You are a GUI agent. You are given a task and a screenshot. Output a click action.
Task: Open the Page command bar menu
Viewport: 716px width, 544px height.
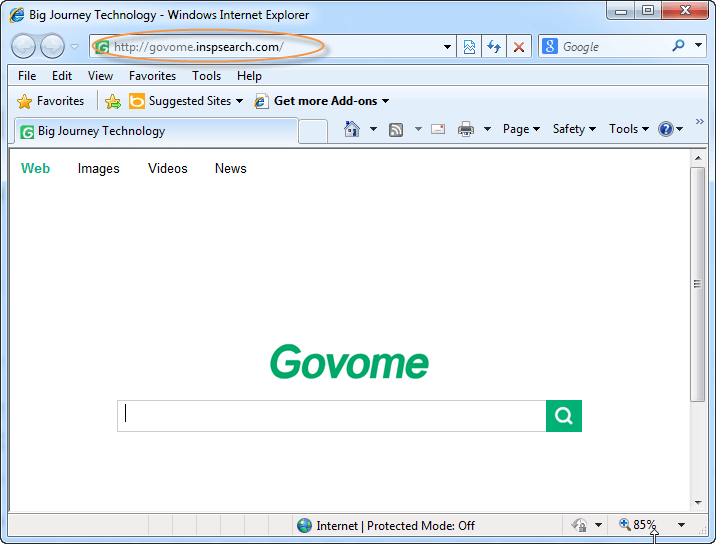tap(521, 129)
